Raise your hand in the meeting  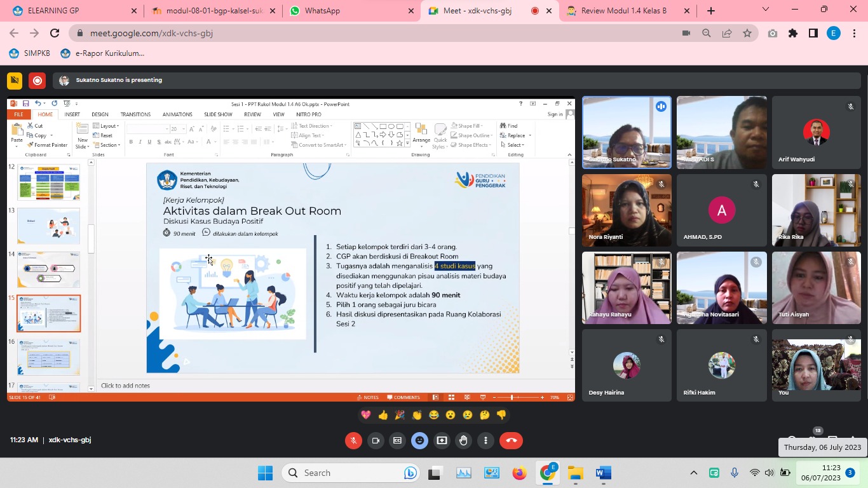click(464, 440)
